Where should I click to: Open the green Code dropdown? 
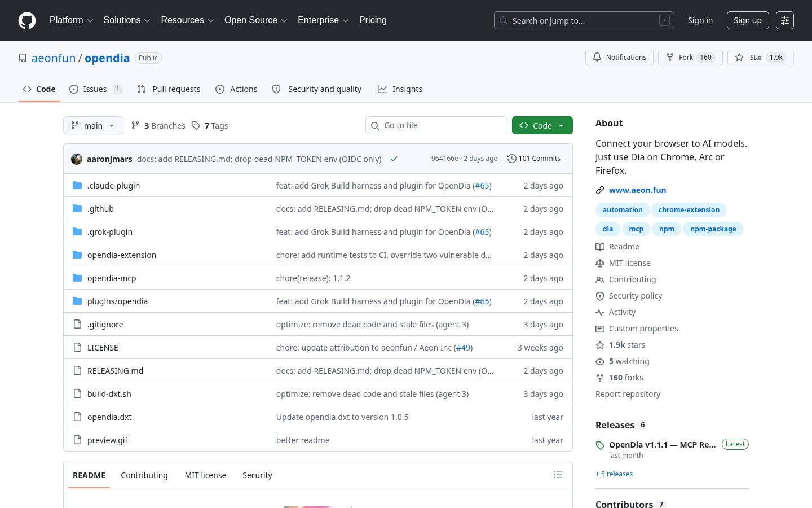[542, 125]
